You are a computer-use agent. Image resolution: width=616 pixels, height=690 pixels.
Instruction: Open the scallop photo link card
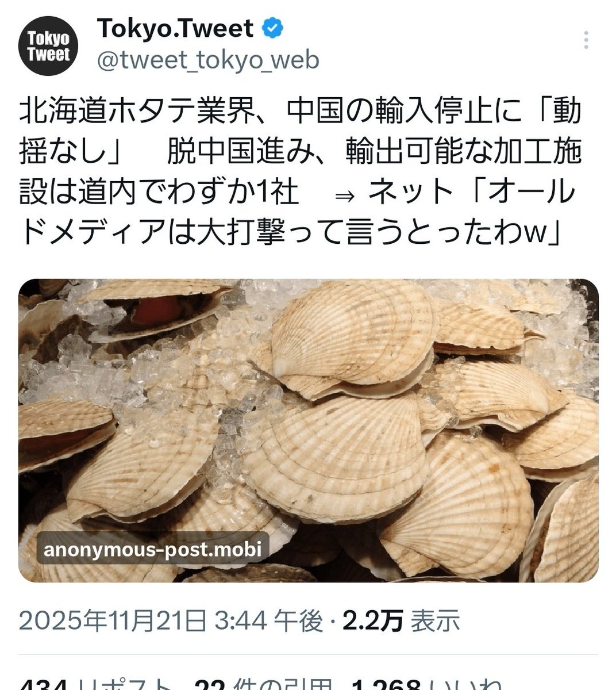(x=309, y=431)
